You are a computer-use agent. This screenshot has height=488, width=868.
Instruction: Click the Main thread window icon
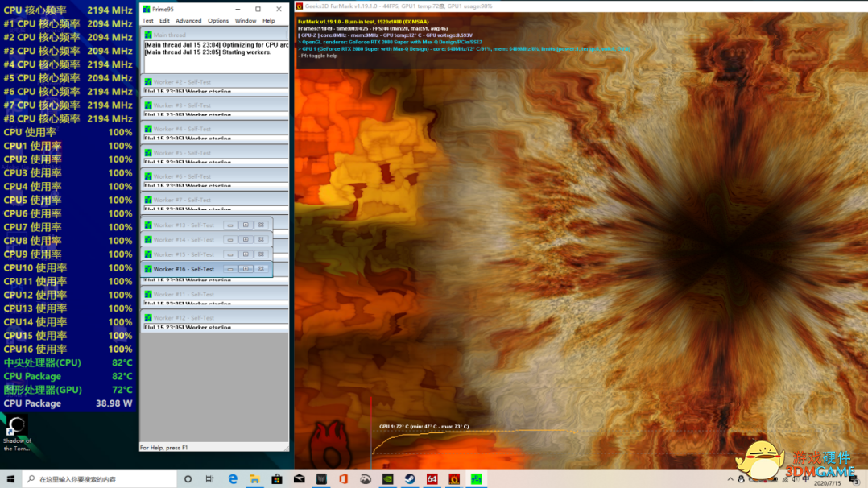148,35
